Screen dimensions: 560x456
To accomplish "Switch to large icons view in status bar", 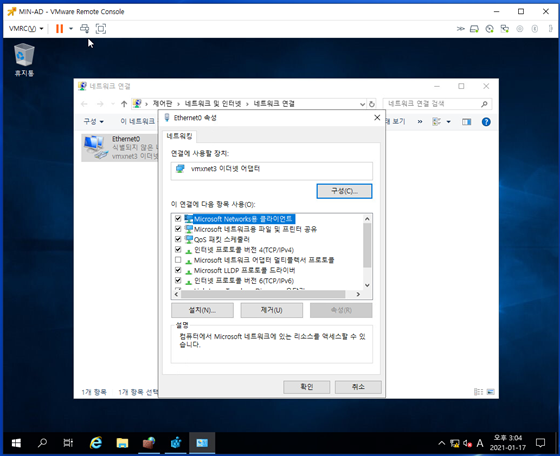I will click(x=491, y=392).
